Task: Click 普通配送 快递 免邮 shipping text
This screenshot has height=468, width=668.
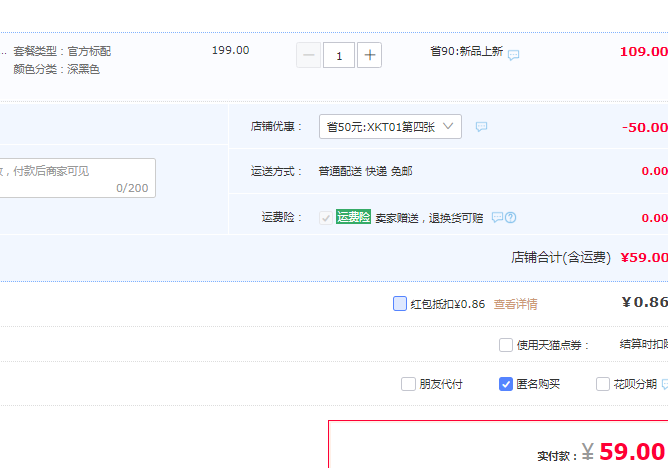Action: [366, 171]
